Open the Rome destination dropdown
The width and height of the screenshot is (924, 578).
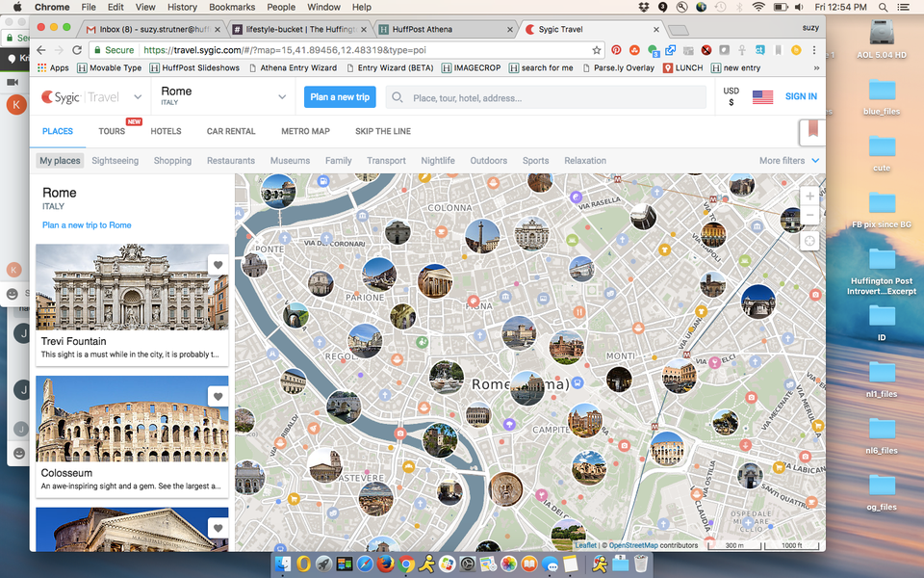tap(223, 96)
